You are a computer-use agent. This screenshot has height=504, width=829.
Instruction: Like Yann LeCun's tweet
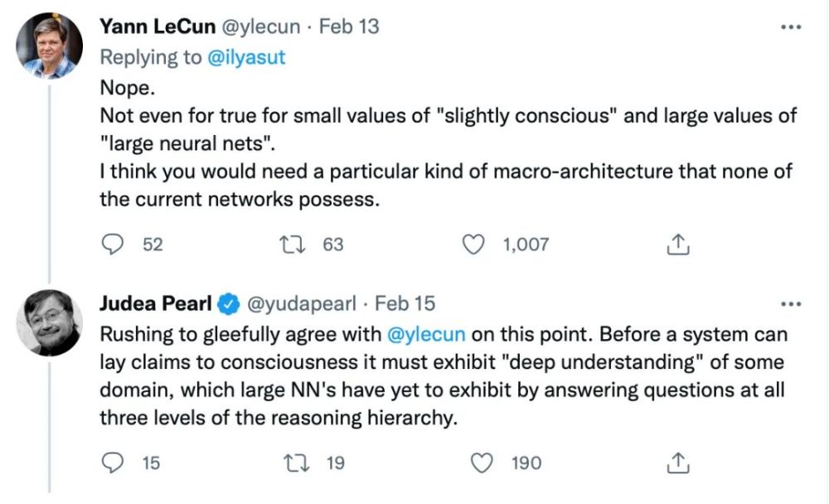(x=473, y=245)
